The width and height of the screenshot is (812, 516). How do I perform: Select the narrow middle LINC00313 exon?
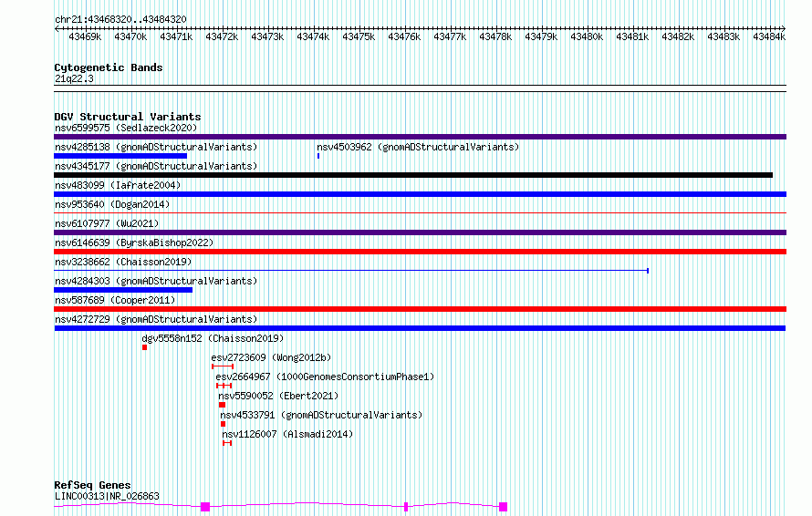coord(406,507)
